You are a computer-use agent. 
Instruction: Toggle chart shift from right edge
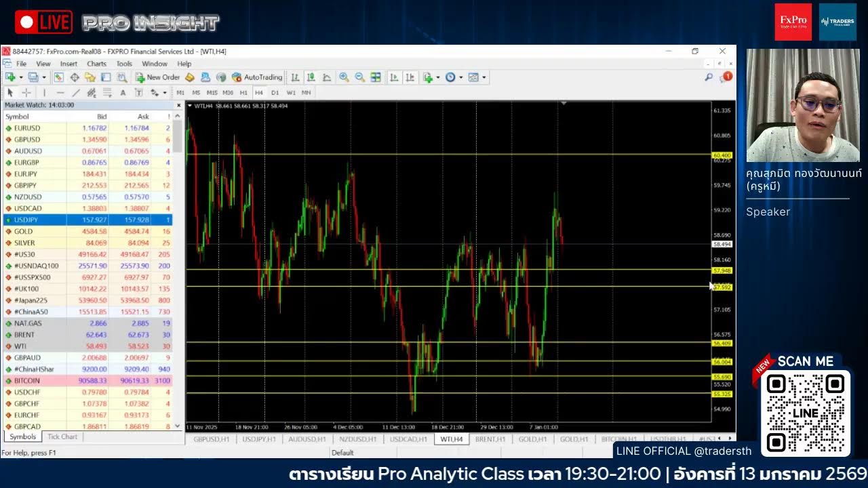410,77
